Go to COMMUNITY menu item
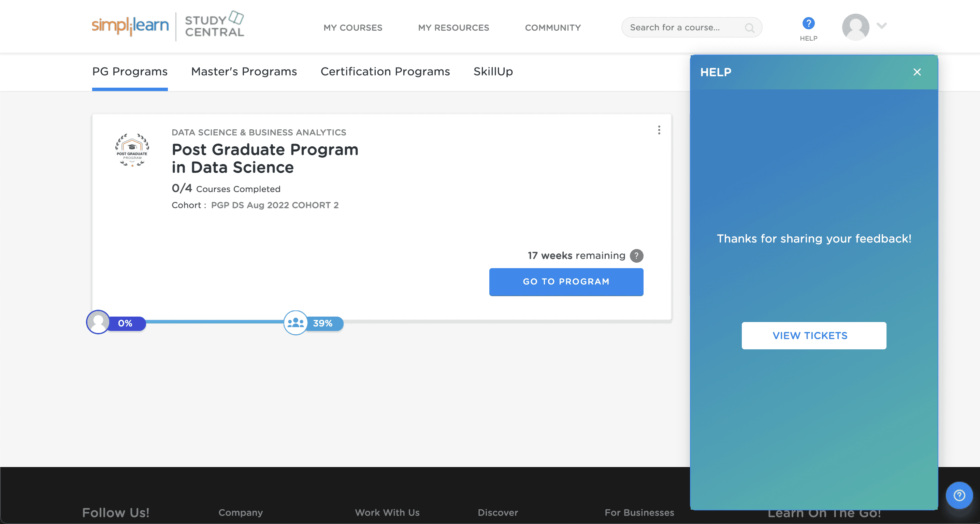 (x=553, y=28)
